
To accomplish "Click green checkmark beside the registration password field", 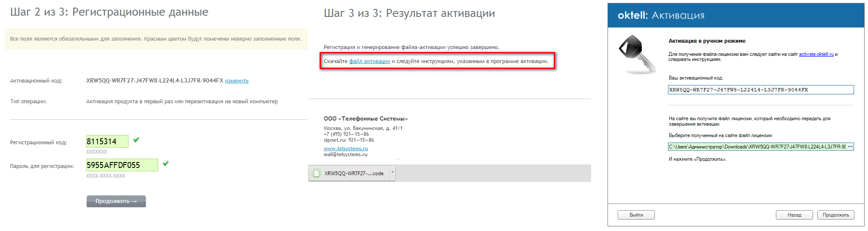I will (x=166, y=164).
